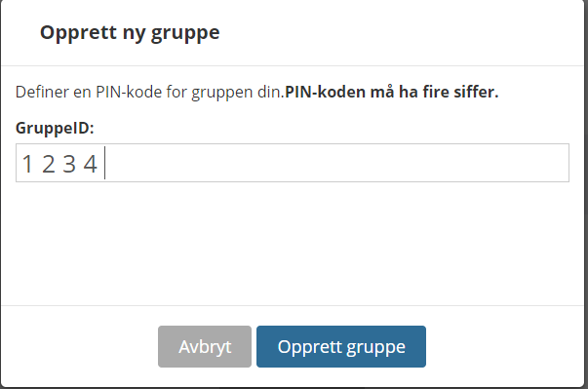This screenshot has height=389, width=588.
Task: Click the GruppeID input field
Action: click(x=293, y=163)
